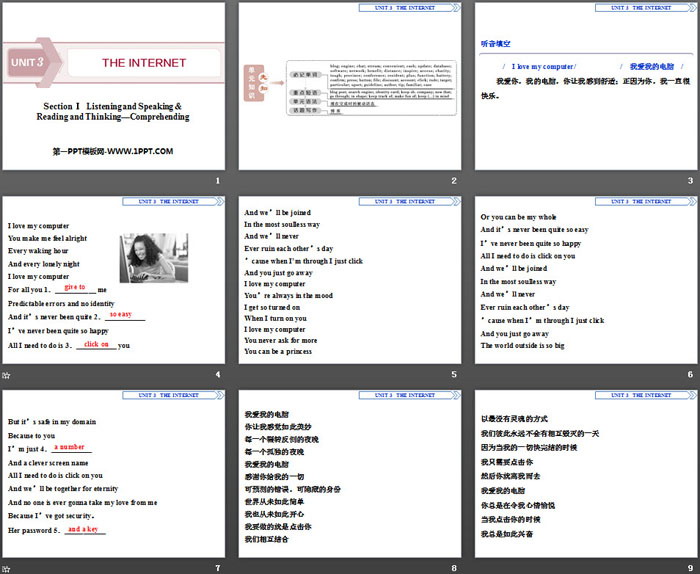This screenshot has width=700, height=574.
Task: Click the animation star icon under slide 4
Action: point(7,375)
